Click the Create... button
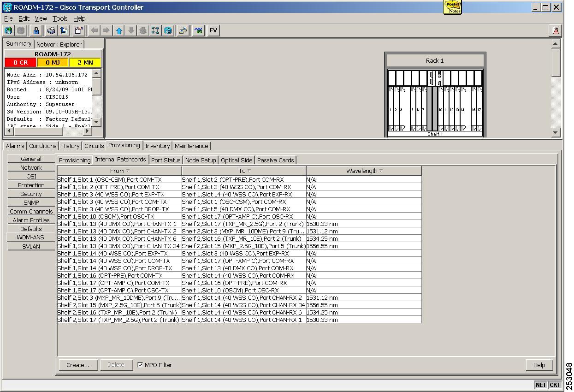This screenshot has height=392, width=574. point(78,365)
